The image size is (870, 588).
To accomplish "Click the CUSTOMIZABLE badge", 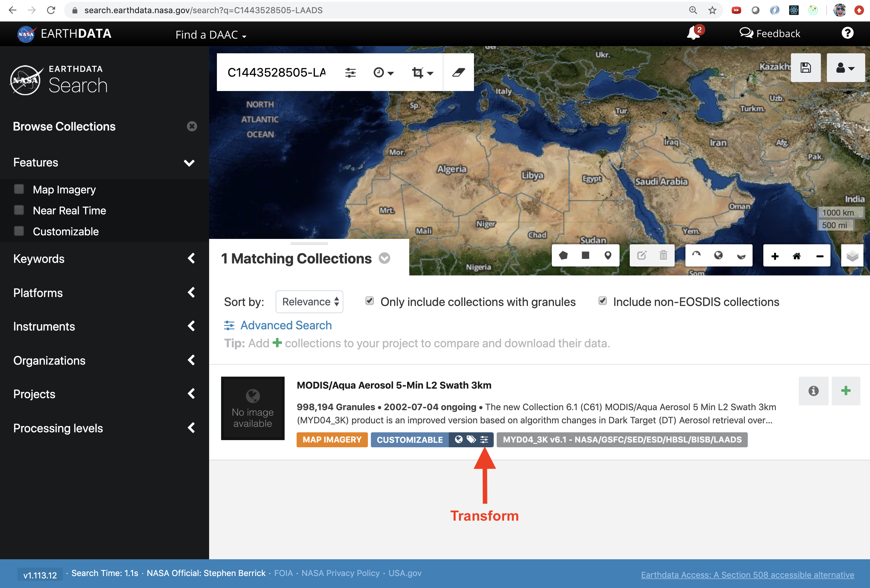I will pos(410,440).
